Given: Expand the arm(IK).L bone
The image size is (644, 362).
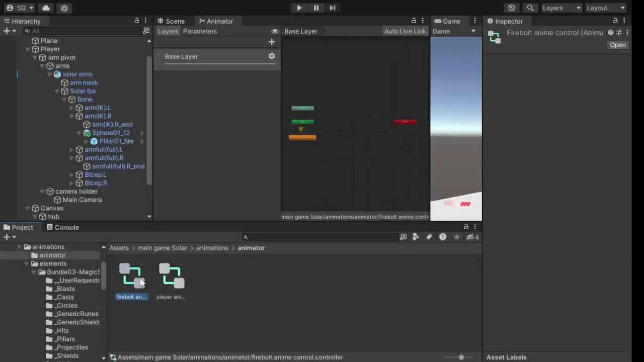Looking at the screenshot, I should click(x=71, y=108).
